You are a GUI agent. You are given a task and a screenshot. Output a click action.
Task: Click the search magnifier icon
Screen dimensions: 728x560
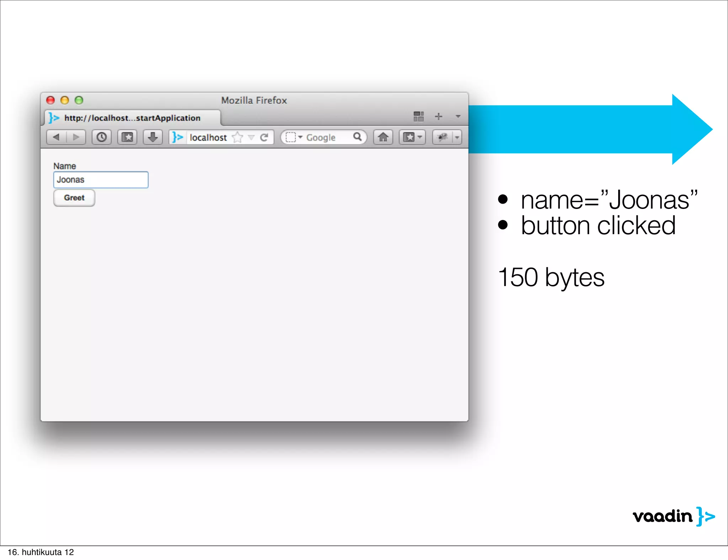[357, 137]
